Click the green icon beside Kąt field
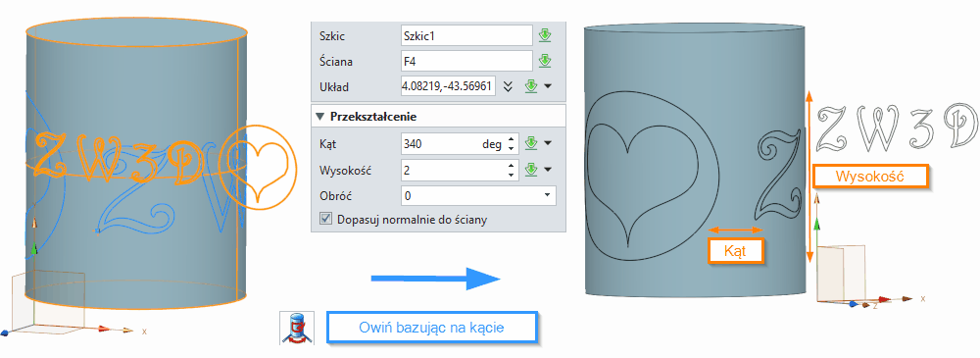 tap(531, 144)
